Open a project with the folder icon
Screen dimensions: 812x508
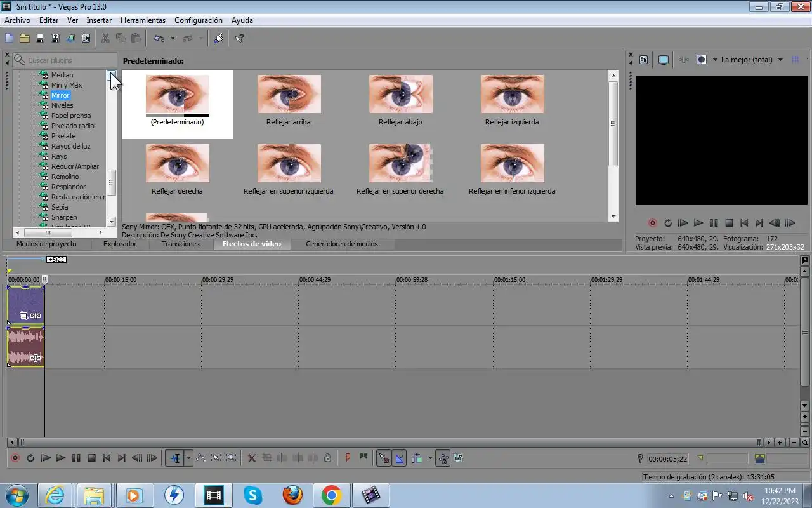click(24, 38)
